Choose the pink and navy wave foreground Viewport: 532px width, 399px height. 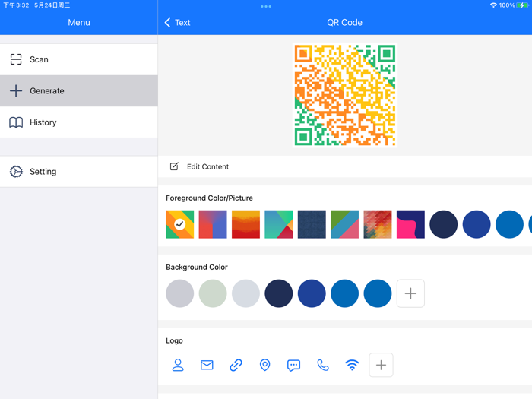tap(410, 224)
